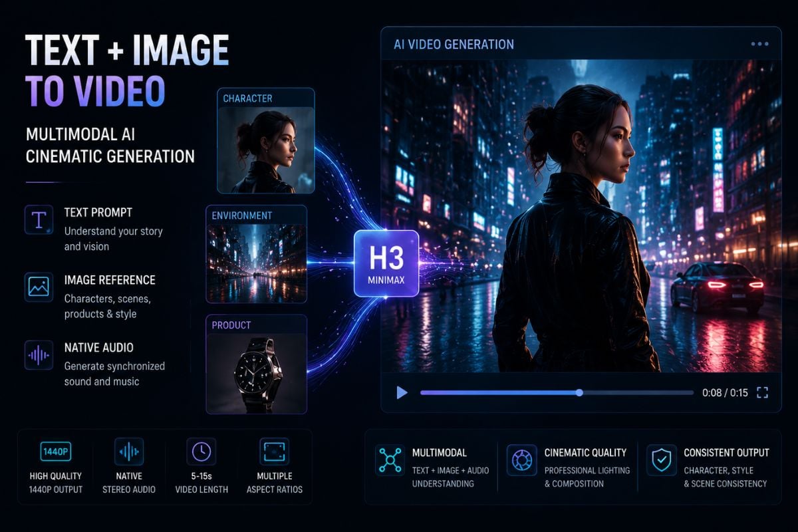Click the IMAGE REFERENCE label

pyautogui.click(x=110, y=280)
